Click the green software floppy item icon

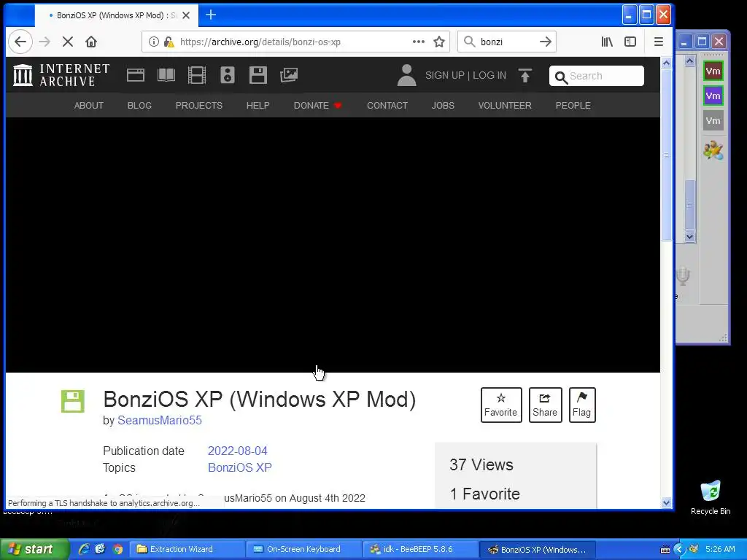[x=73, y=401]
